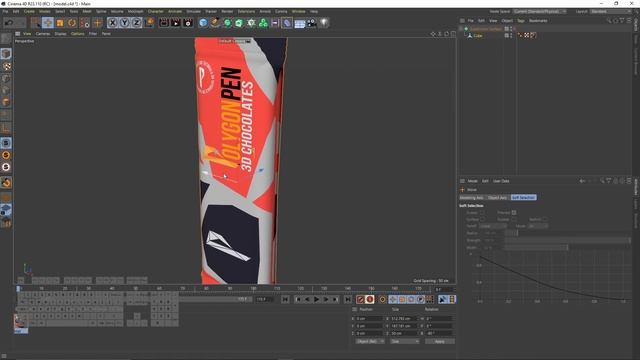Click Make Editable icon in left palette
The height and width of the screenshot is (360, 640).
click(x=6, y=39)
